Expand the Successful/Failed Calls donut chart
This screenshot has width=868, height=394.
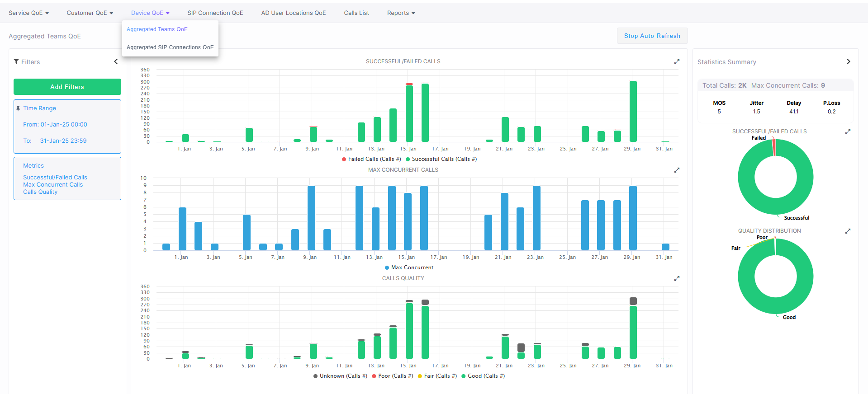pos(848,132)
